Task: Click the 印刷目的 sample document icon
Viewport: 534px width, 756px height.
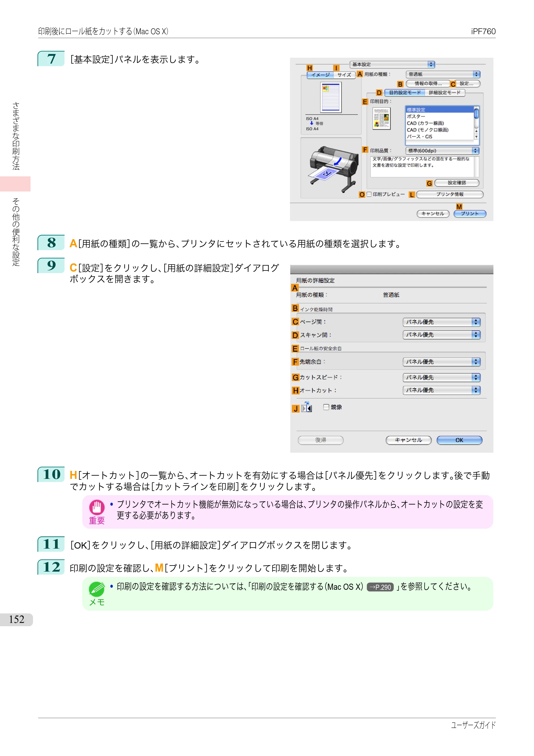Action: 382,119
